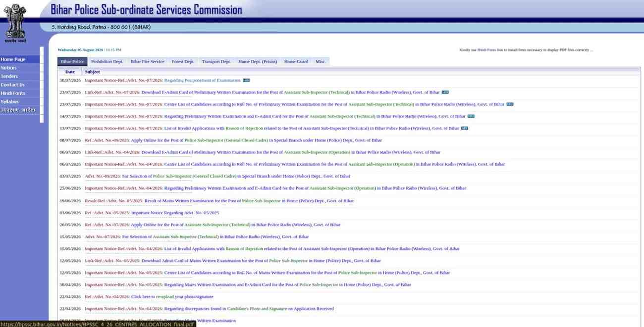Select Contact Us in the sidebar
The height and width of the screenshot is (327, 644).
20,85
